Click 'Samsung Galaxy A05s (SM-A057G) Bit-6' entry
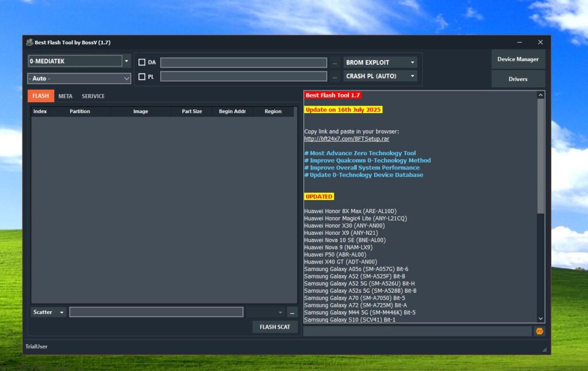The image size is (588, 371). [x=356, y=269]
